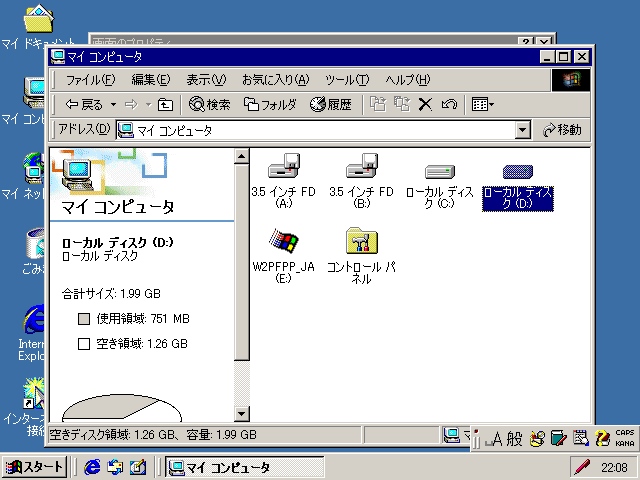Click the Undo toolbar icon
The image size is (640, 480).
449,104
